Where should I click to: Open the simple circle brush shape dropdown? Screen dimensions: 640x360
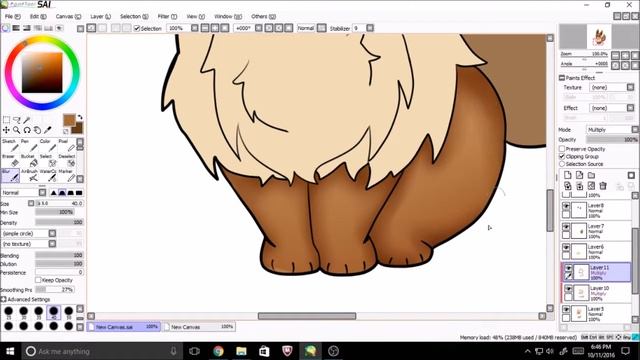point(29,233)
